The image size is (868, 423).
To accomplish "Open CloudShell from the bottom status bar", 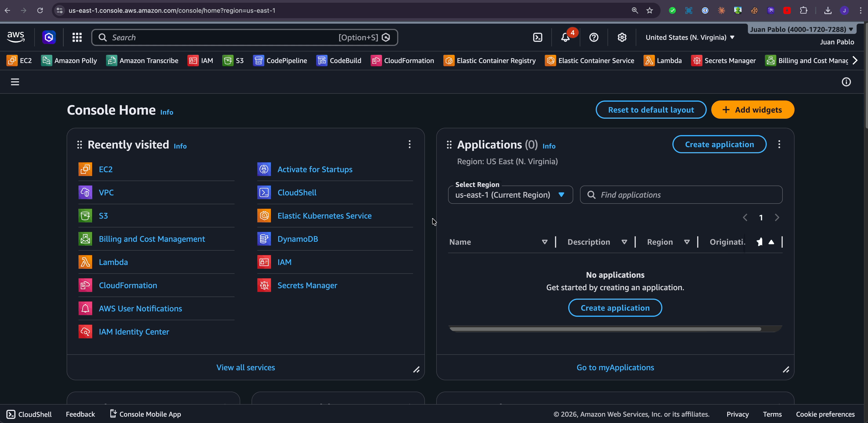I will [x=29, y=414].
